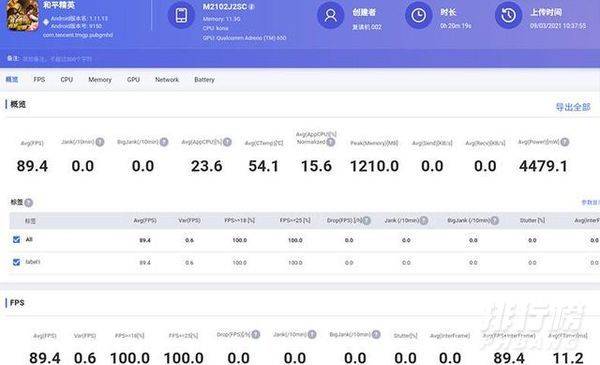
Task: Open help icon next to overview Jank(/10min)
Action: click(100, 142)
